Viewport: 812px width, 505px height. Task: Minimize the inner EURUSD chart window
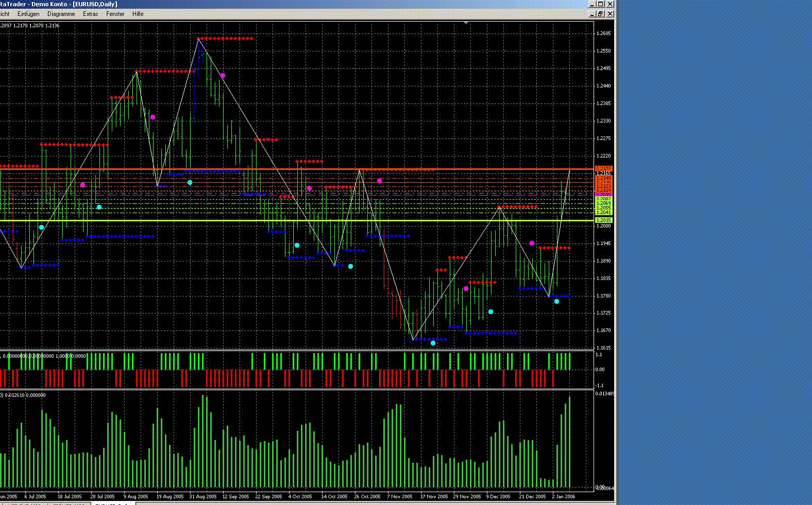click(591, 14)
